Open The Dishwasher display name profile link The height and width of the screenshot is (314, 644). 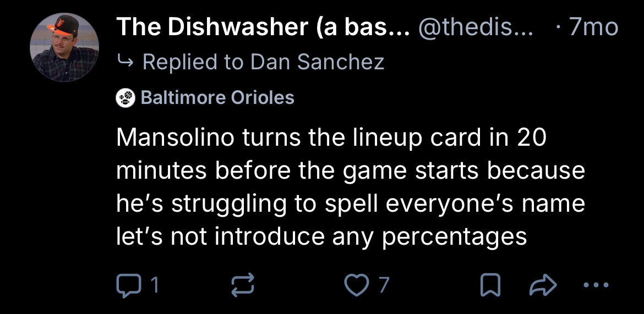pos(263,26)
